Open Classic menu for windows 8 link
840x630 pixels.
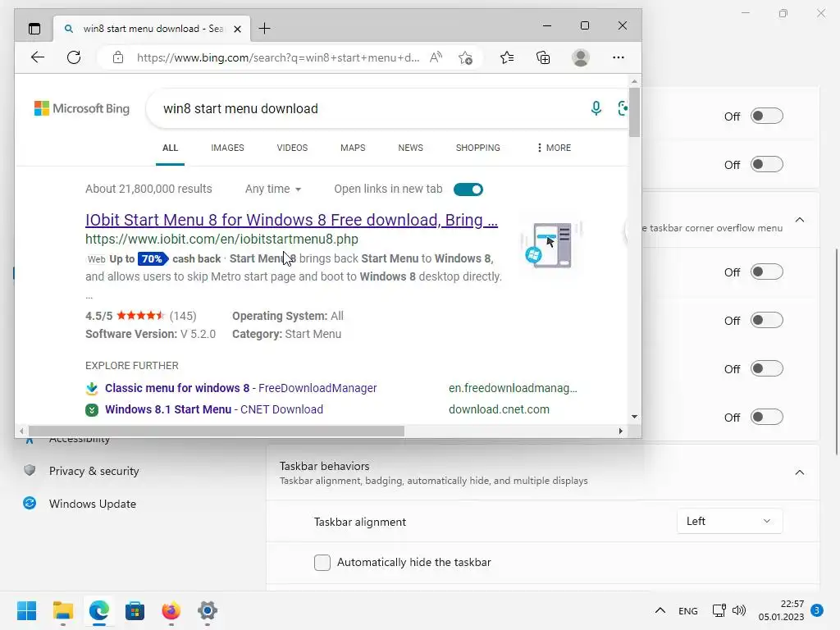[x=240, y=388]
